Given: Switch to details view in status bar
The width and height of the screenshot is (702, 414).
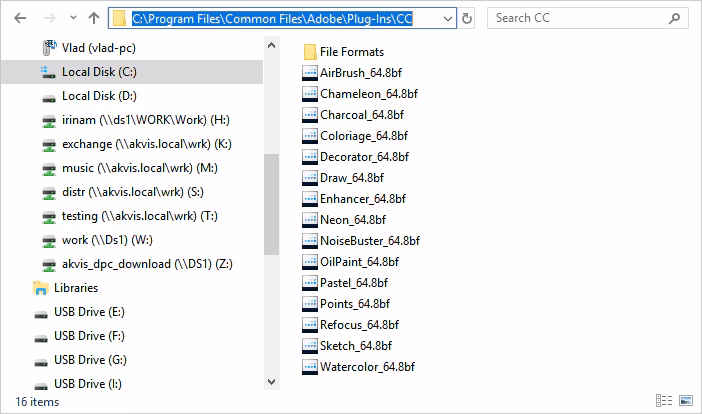Looking at the screenshot, I should coord(664,402).
